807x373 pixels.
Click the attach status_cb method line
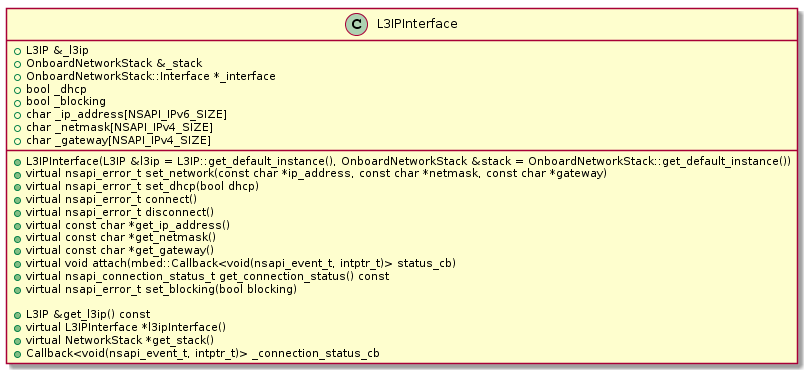click(x=241, y=264)
